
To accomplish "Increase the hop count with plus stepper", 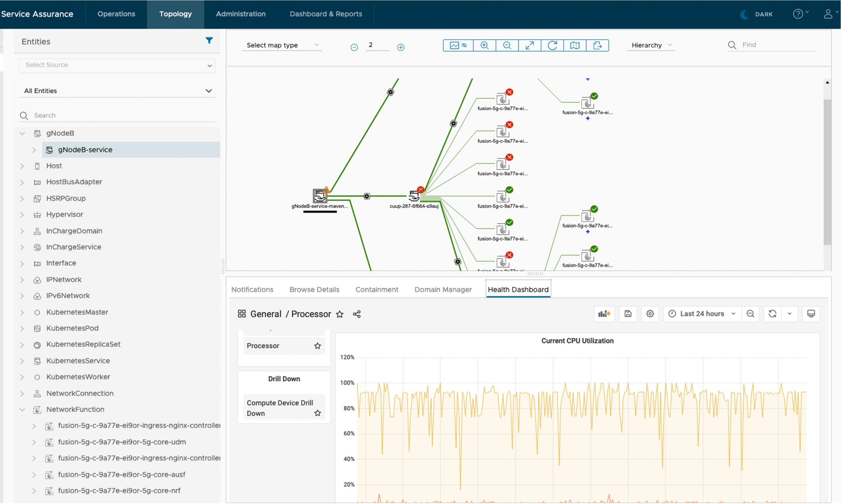I will point(400,48).
